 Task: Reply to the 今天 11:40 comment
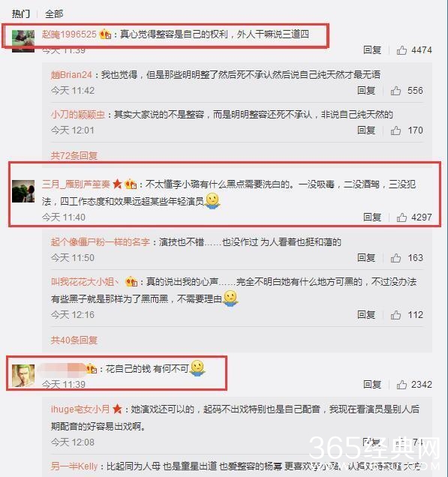pyautogui.click(x=372, y=217)
